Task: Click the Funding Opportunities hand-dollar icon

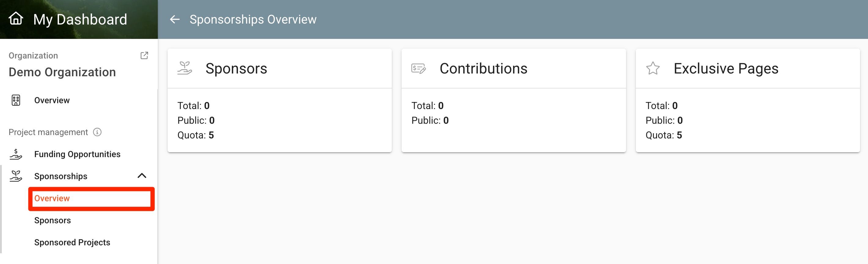Action: tap(16, 154)
